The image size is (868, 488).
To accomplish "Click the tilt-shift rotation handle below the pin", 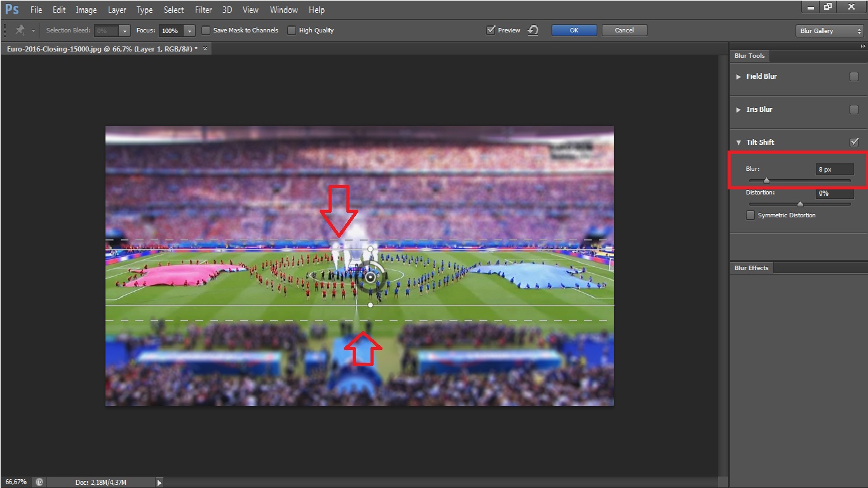I will [x=370, y=305].
